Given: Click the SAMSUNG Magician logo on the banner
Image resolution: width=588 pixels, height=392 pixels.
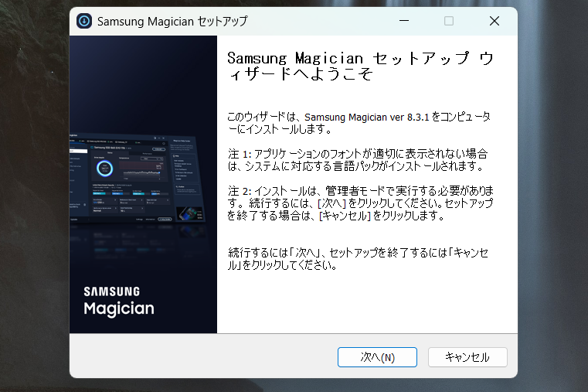Looking at the screenshot, I should 119,302.
